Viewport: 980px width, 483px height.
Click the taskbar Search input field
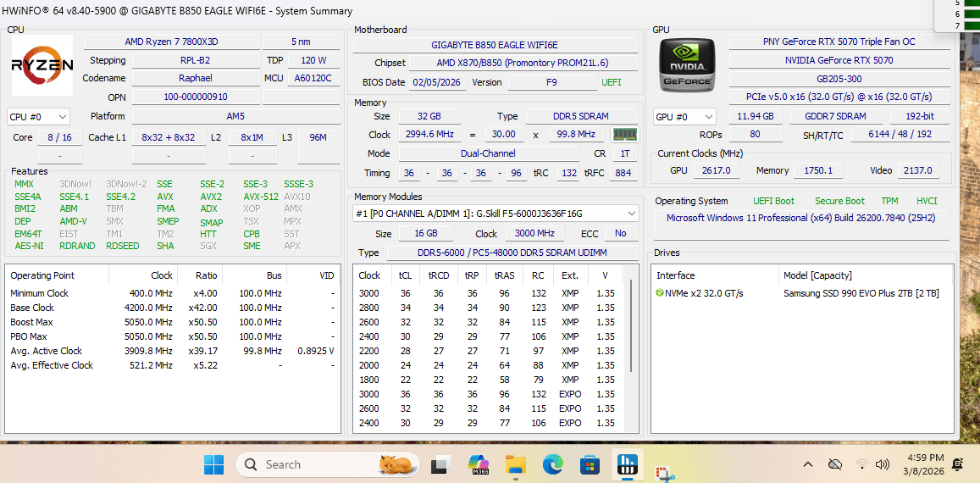(x=329, y=464)
